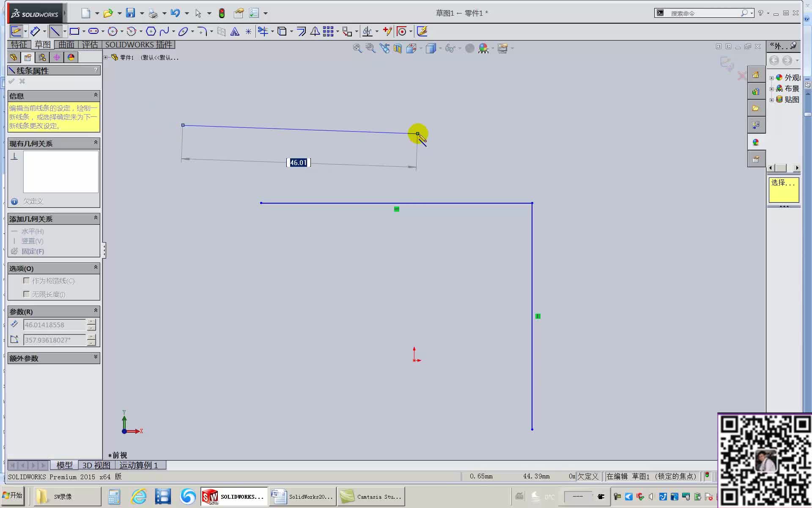
Task: Open the Zoom to Fit view tool
Action: pos(357,48)
